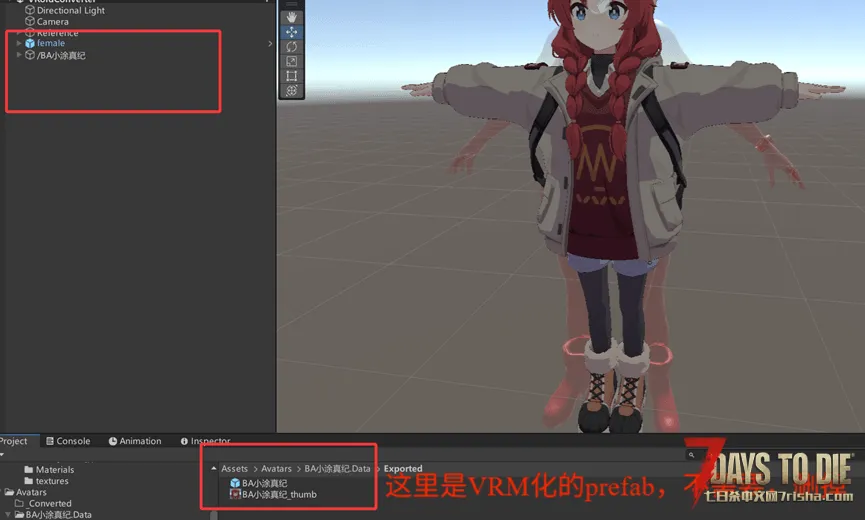Expand the Reference object in Hierarchy
Image resolution: width=865 pixels, height=520 pixels.
click(19, 33)
